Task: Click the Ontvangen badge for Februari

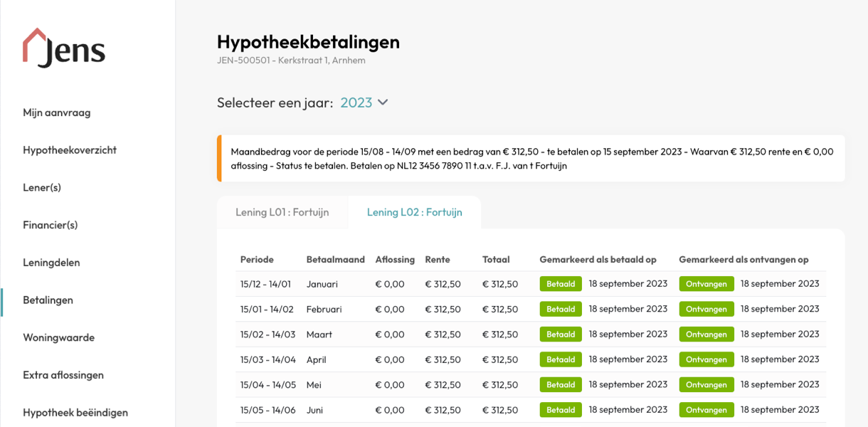Action: click(706, 309)
